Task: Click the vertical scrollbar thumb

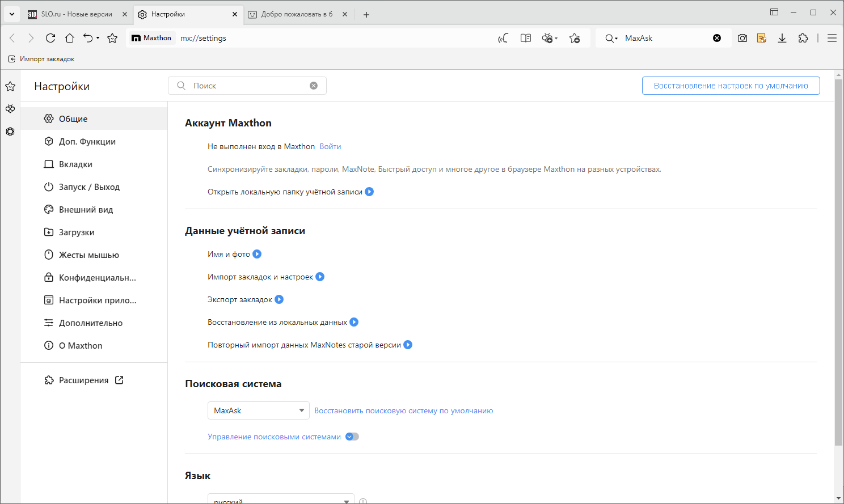Action: pos(839,262)
